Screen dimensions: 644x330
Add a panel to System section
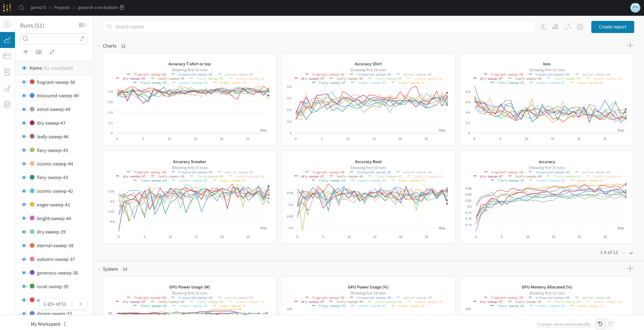(630, 269)
